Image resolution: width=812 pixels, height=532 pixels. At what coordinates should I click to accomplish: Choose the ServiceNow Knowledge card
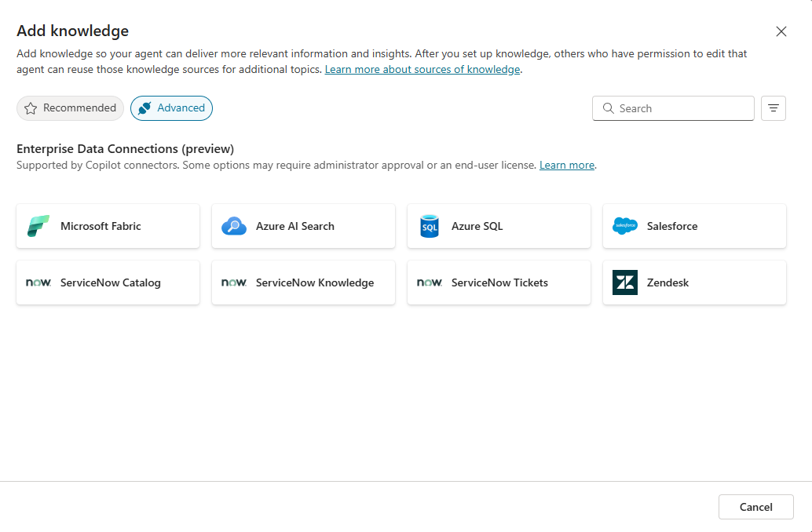303,282
